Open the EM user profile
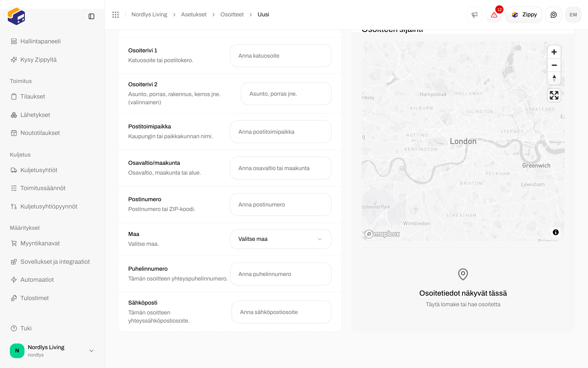 [573, 15]
